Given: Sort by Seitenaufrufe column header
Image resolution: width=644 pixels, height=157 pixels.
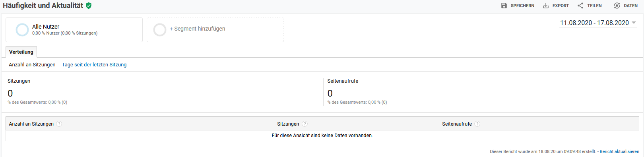Looking at the screenshot, I should coord(457,124).
